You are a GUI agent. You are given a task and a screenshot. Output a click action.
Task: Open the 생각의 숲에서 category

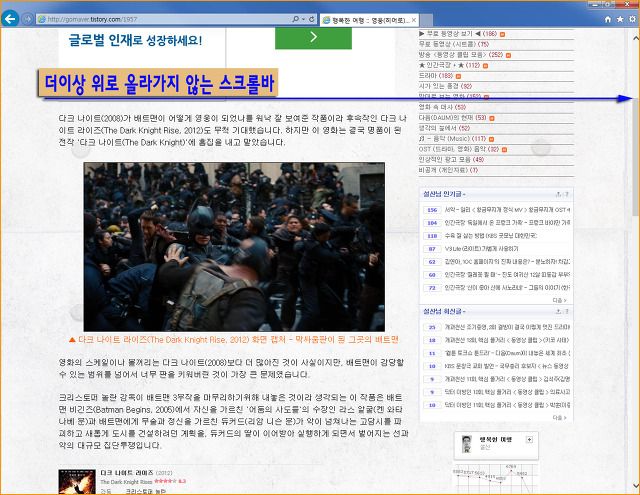(x=444, y=129)
